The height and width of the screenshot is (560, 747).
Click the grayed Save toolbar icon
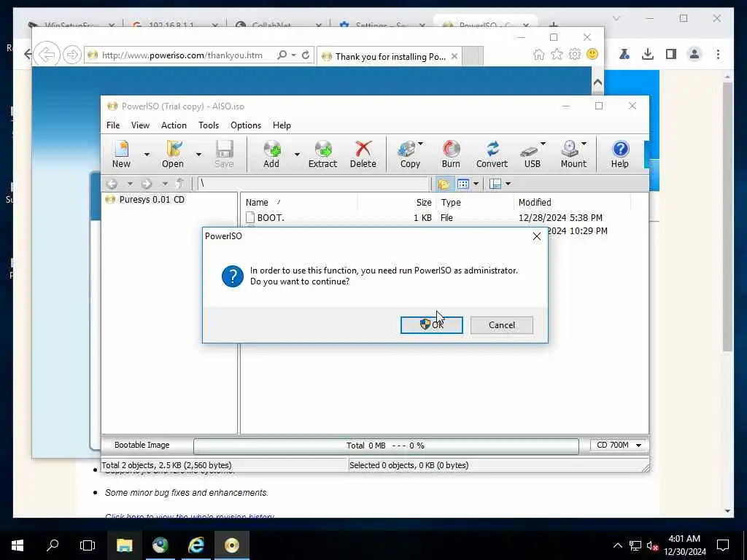coord(224,154)
